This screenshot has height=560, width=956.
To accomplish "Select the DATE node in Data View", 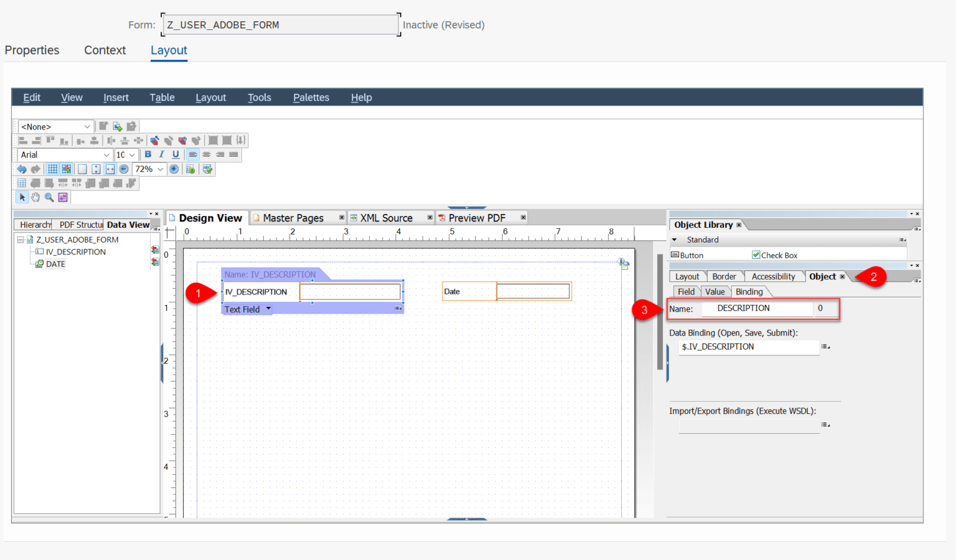I will coord(55,264).
